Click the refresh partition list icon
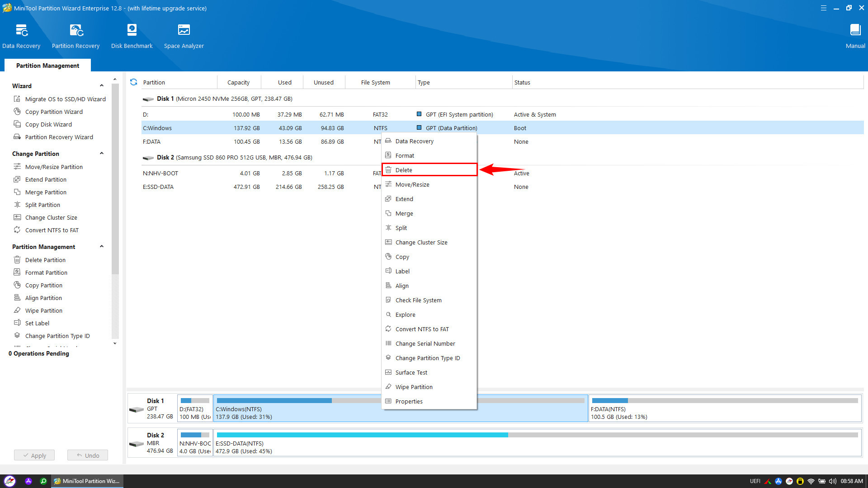 tap(133, 82)
